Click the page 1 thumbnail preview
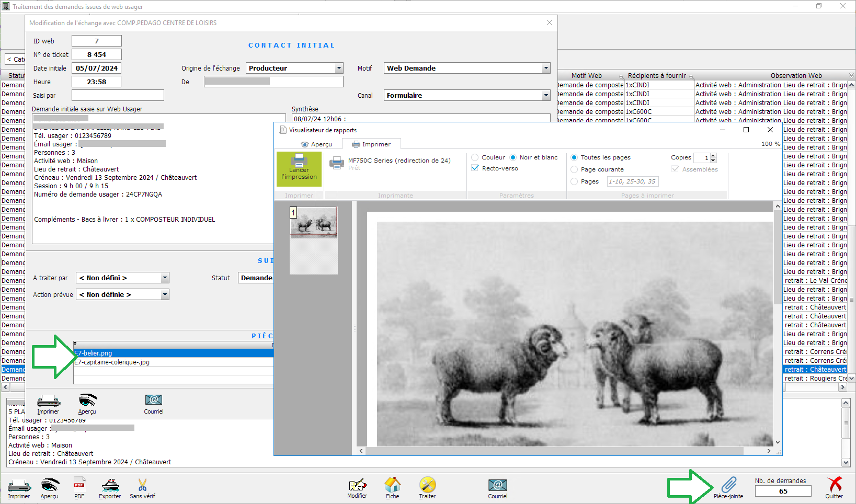The image size is (856, 504). (x=314, y=223)
